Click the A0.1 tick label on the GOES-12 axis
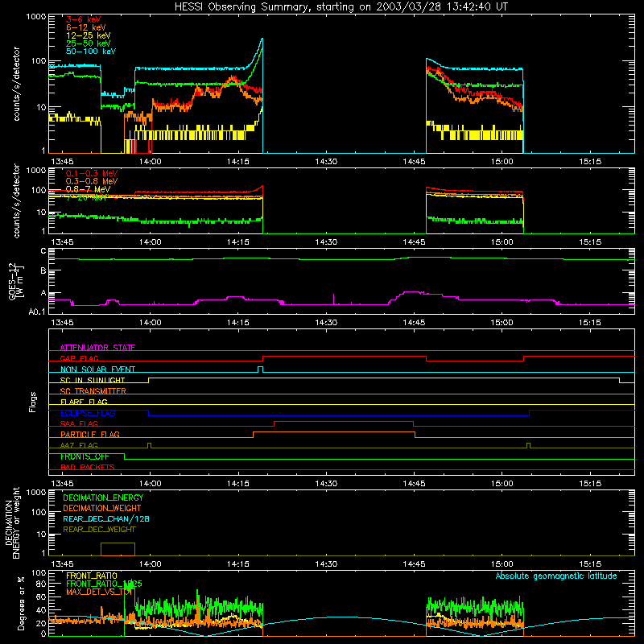Screen dimensions: 644x644 [x=37, y=312]
